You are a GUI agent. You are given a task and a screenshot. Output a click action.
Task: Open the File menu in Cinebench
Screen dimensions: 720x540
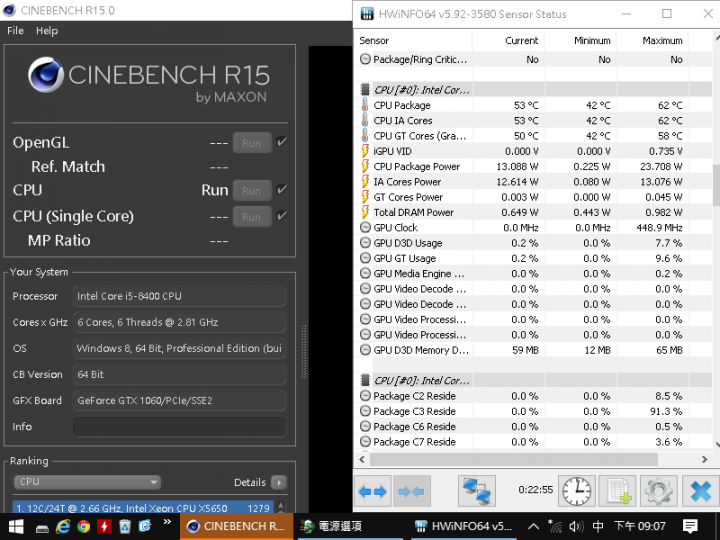[x=15, y=31]
